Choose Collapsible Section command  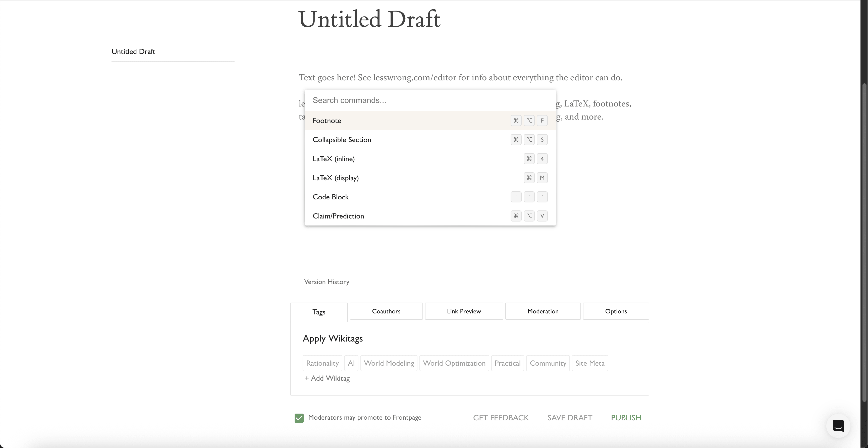pos(342,140)
